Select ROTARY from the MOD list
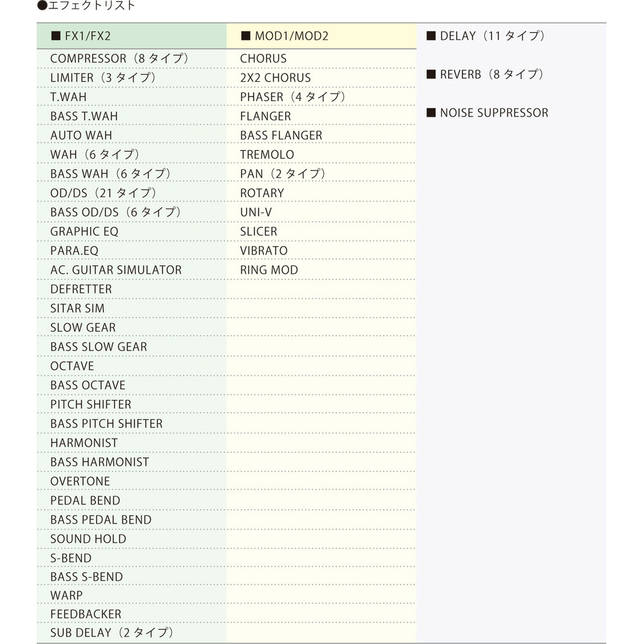The width and height of the screenshot is (644, 644). click(261, 193)
